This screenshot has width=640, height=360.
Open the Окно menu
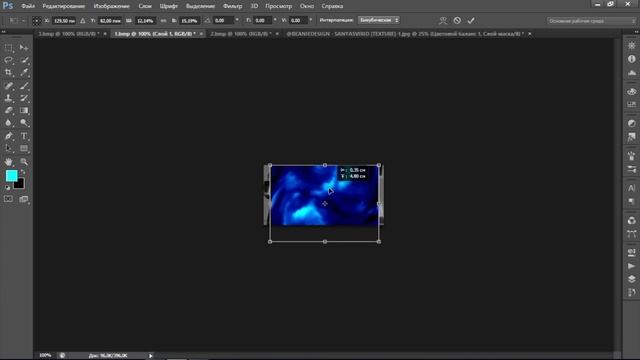pyautogui.click(x=307, y=6)
